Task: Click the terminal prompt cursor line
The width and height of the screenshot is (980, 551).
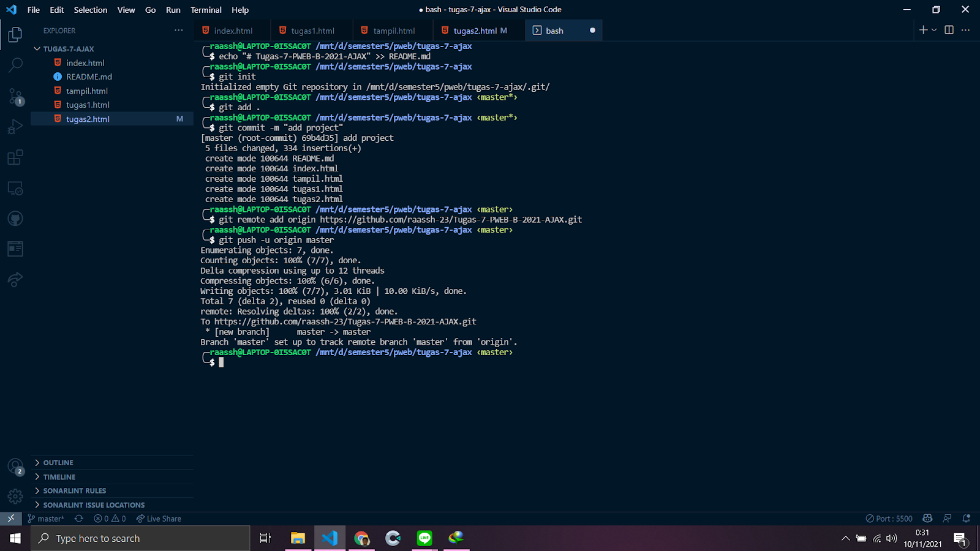Action: 221,362
